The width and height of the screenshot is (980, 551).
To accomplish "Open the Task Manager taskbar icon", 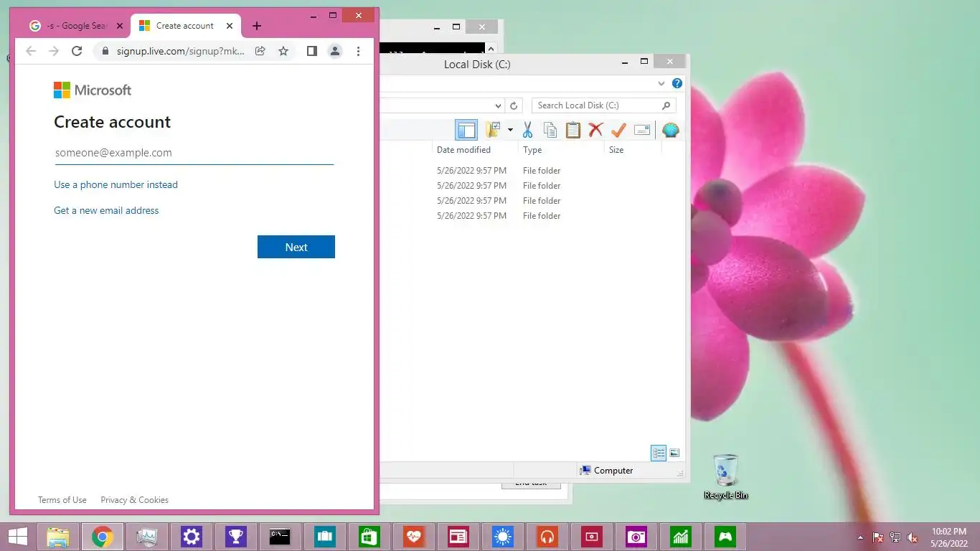I will pyautogui.click(x=147, y=537).
